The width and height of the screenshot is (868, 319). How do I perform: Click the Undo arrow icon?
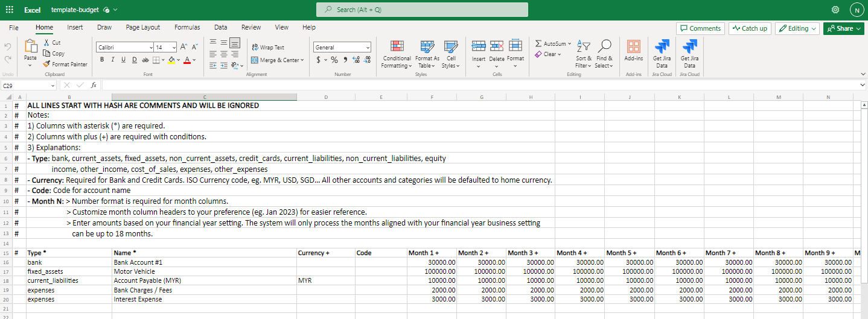coord(8,46)
